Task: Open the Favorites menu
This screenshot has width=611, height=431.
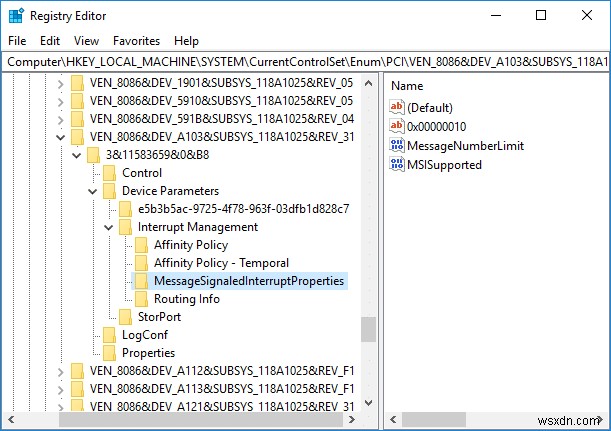Action: point(136,41)
